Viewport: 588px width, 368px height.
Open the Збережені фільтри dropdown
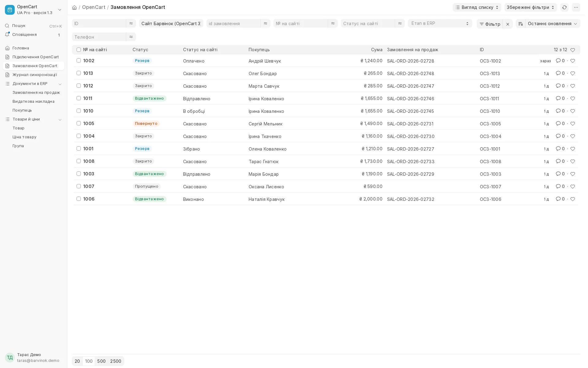pos(530,7)
